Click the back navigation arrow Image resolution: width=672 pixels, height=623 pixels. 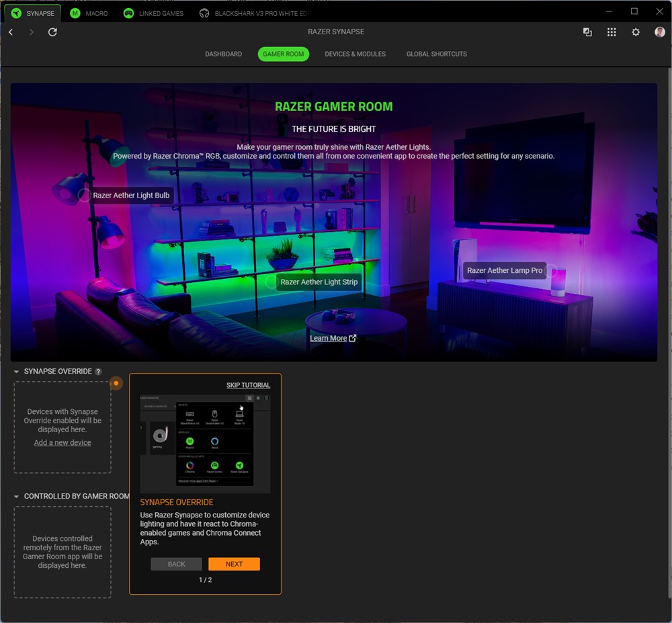pos(11,32)
